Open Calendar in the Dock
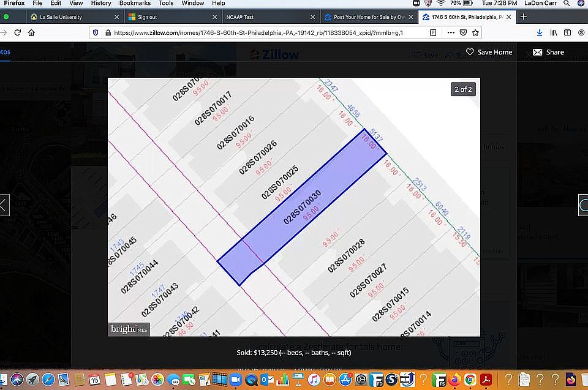Image resolution: width=588 pixels, height=390 pixels. pos(94,380)
